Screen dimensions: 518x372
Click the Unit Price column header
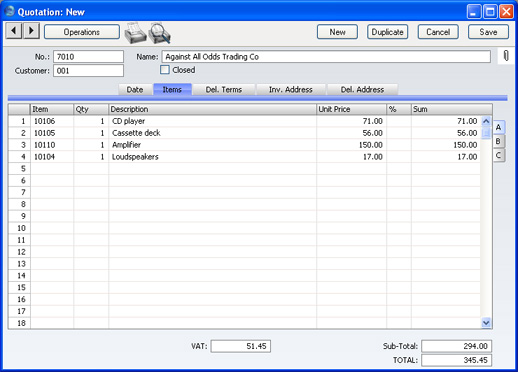[x=351, y=109]
